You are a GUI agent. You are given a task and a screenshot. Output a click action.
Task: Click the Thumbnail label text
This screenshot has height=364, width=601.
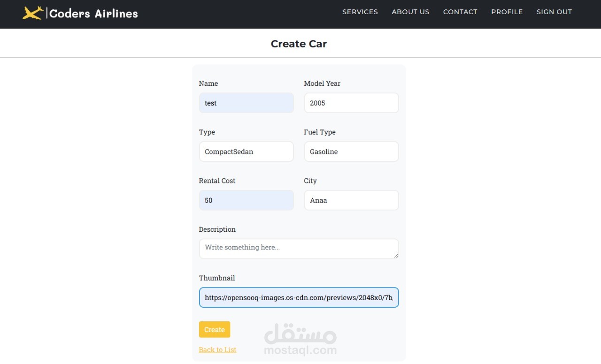click(x=217, y=278)
